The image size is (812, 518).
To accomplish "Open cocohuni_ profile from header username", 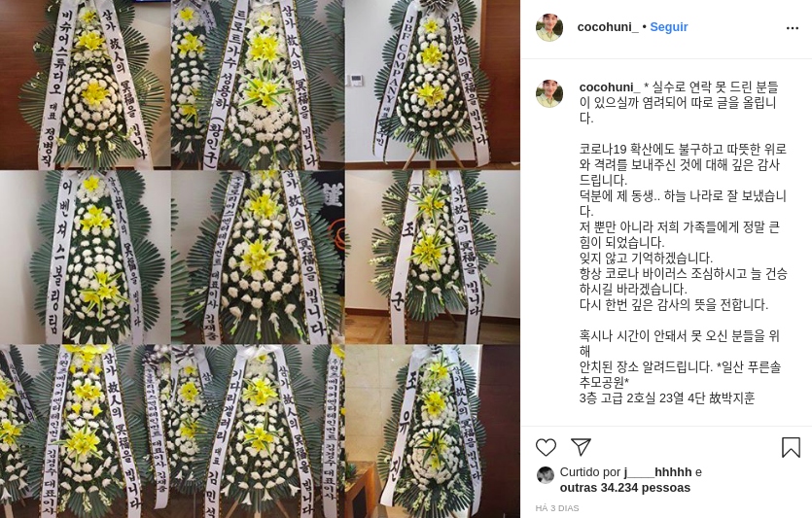I will (608, 27).
